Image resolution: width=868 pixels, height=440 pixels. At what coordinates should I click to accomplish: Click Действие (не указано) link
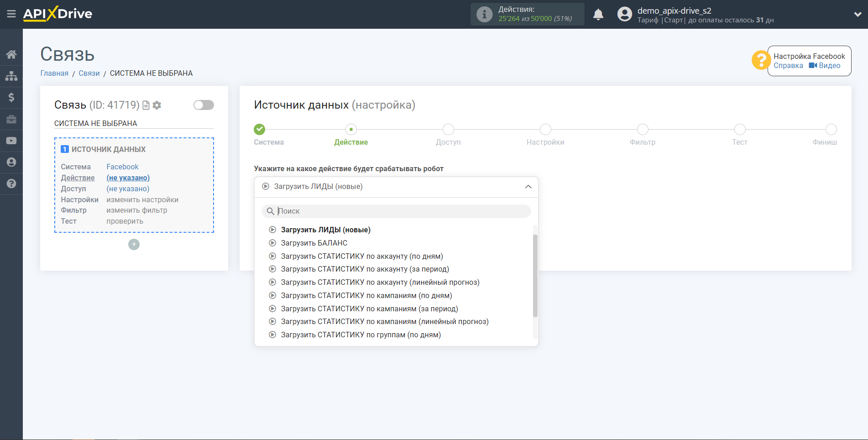(x=128, y=178)
